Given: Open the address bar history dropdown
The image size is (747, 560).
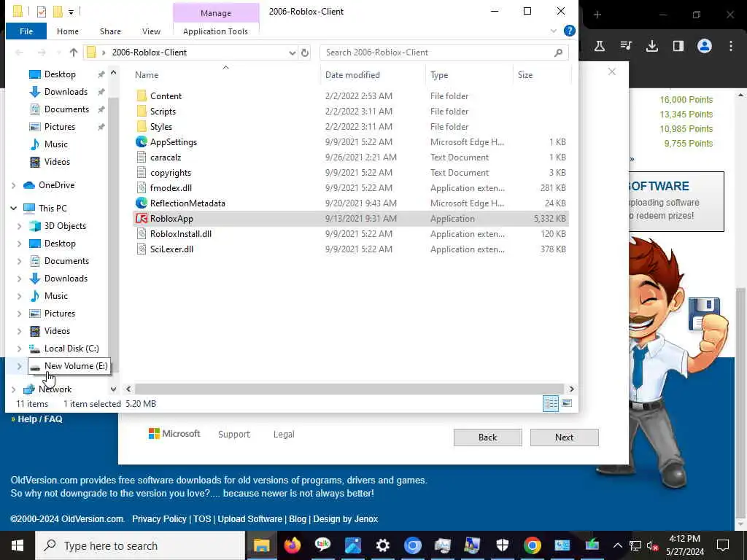Looking at the screenshot, I should click(x=292, y=52).
